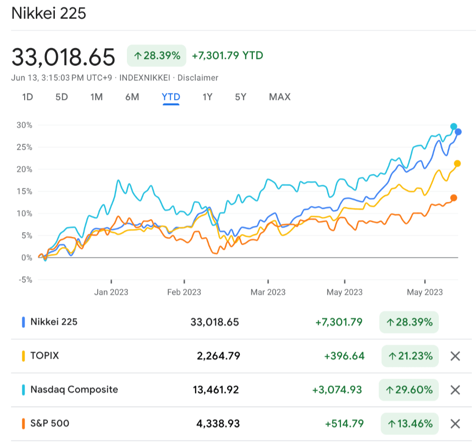Click the INDEXNIKKEI ticker label
Screen dimensions: 476x448
(145, 78)
